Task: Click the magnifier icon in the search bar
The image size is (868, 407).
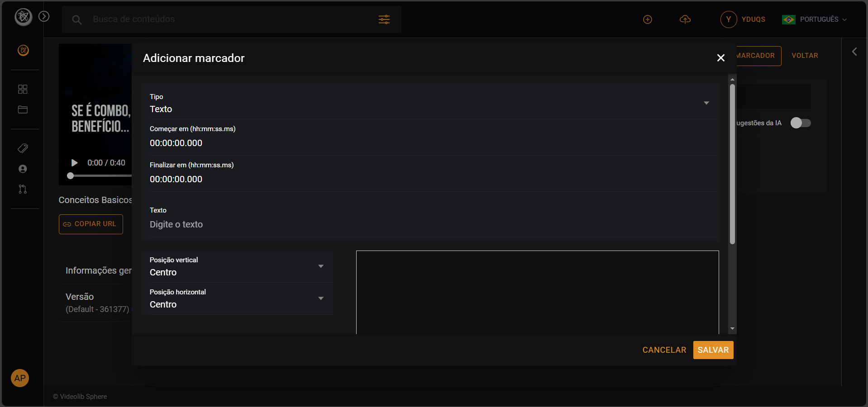Action: pyautogui.click(x=76, y=19)
